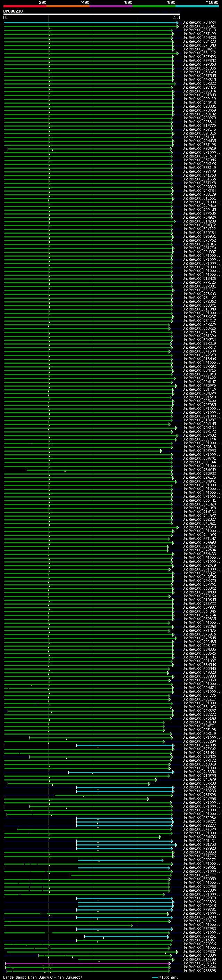Click the UniRef100_C6T5M5 hit name
Viewport: 222px width, 980px height.
click(x=199, y=76)
